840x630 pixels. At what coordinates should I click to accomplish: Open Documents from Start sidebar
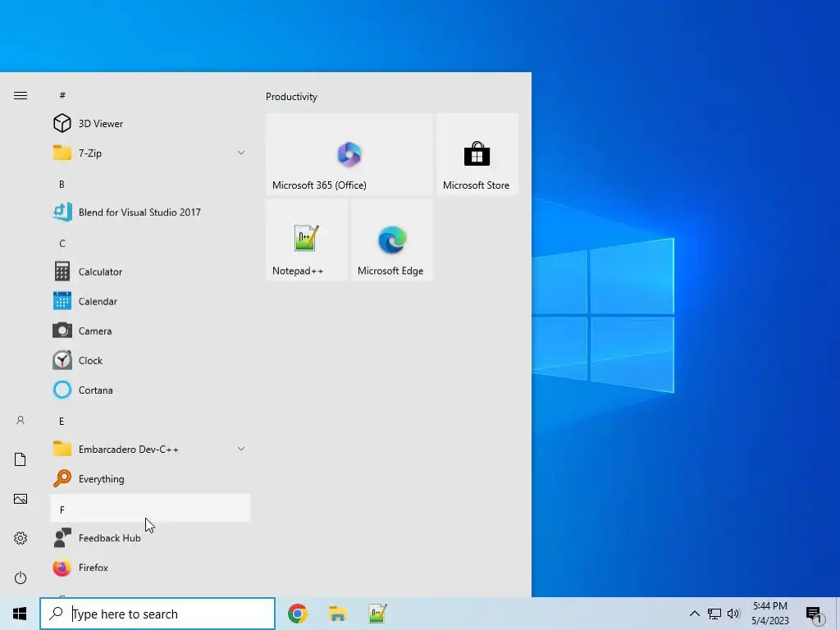21,459
